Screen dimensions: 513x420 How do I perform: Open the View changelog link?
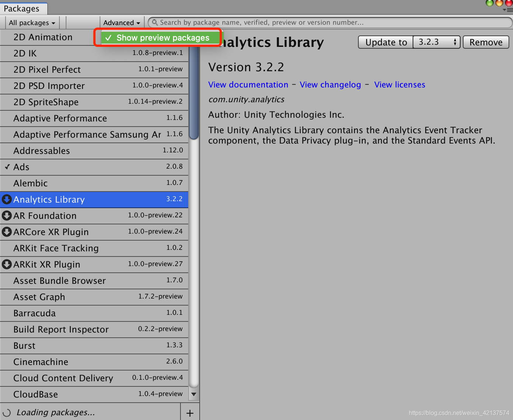330,85
